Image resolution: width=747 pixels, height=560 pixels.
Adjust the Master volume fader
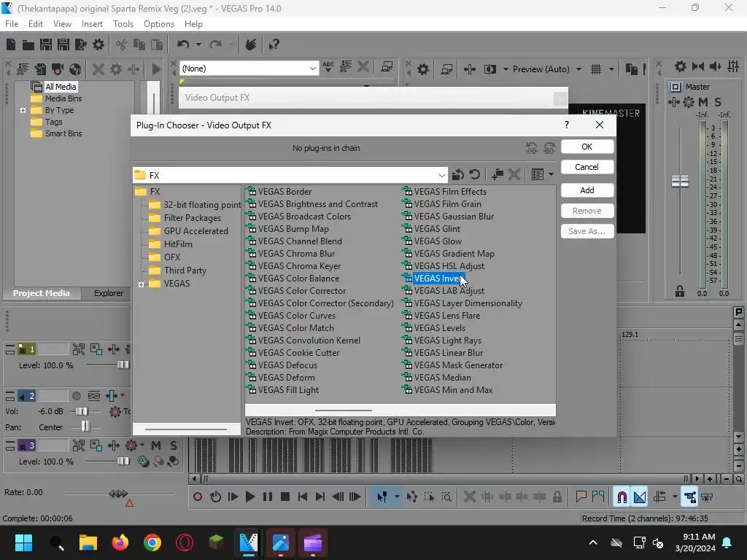click(680, 181)
